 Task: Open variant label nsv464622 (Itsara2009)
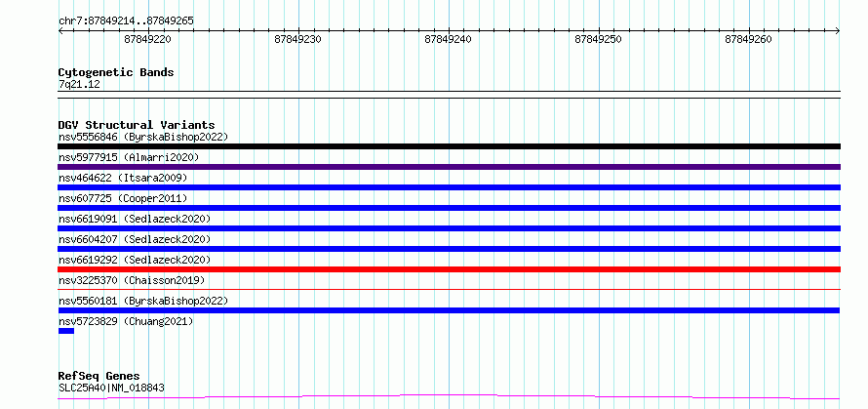click(x=123, y=178)
